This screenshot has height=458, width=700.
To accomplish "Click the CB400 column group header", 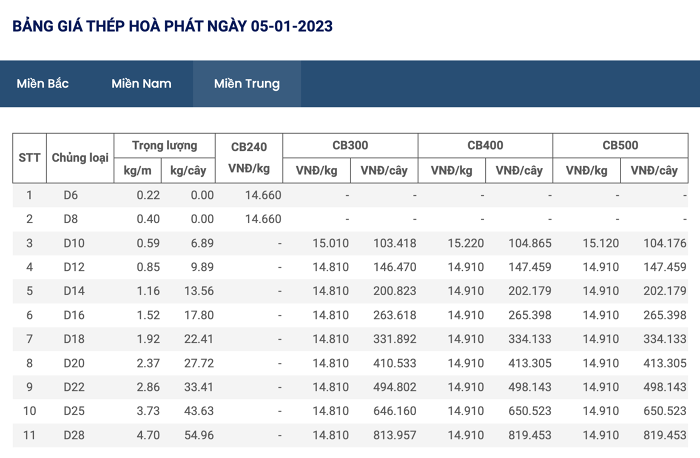I will [x=485, y=146].
